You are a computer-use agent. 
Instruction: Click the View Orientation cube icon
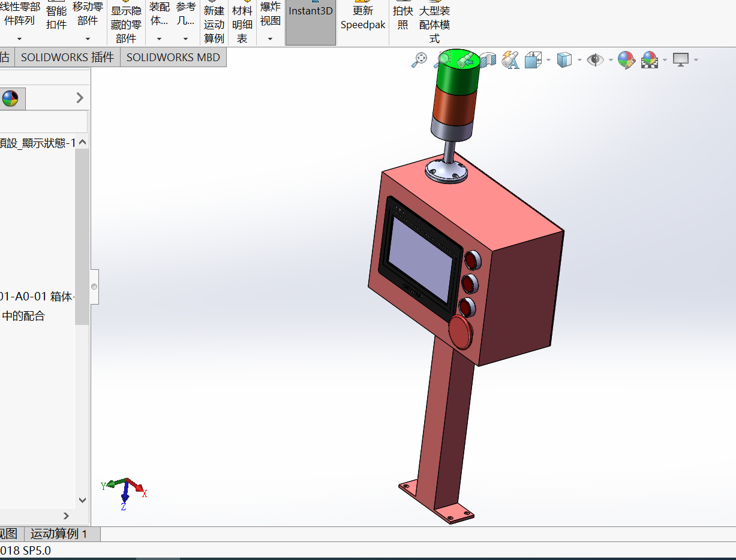pyautogui.click(x=533, y=60)
